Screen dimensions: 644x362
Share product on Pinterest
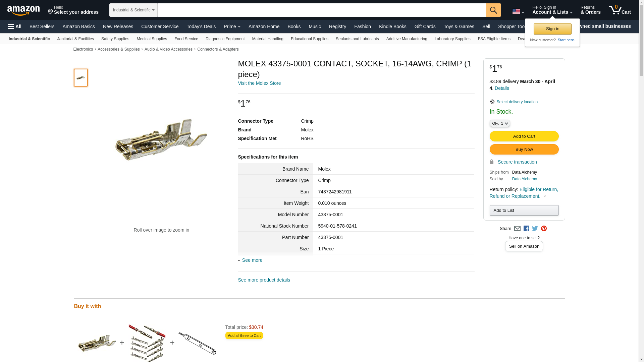544,229
